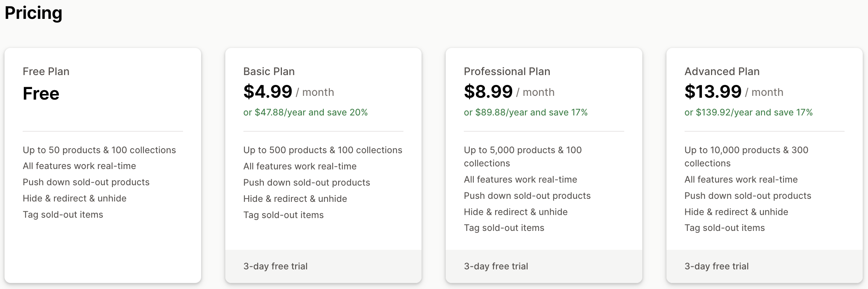
Task: Click Advanced Plan's 3-day free trial footer
Action: tap(765, 266)
